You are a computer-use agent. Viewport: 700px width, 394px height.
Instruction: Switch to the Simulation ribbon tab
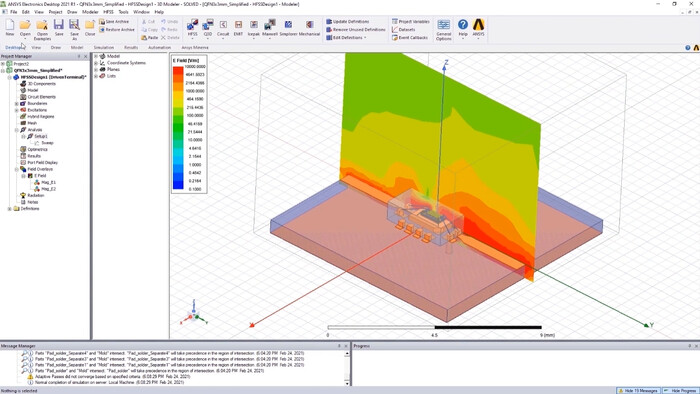point(104,47)
